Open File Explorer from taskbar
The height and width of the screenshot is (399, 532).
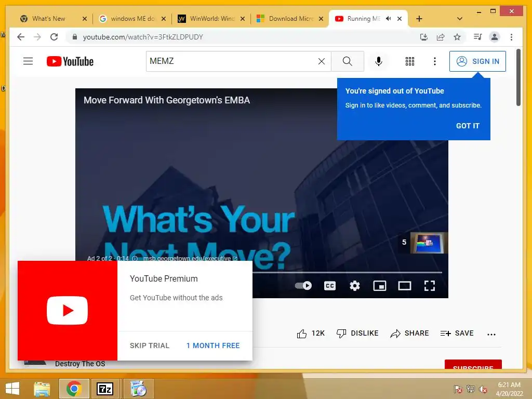[x=42, y=389]
